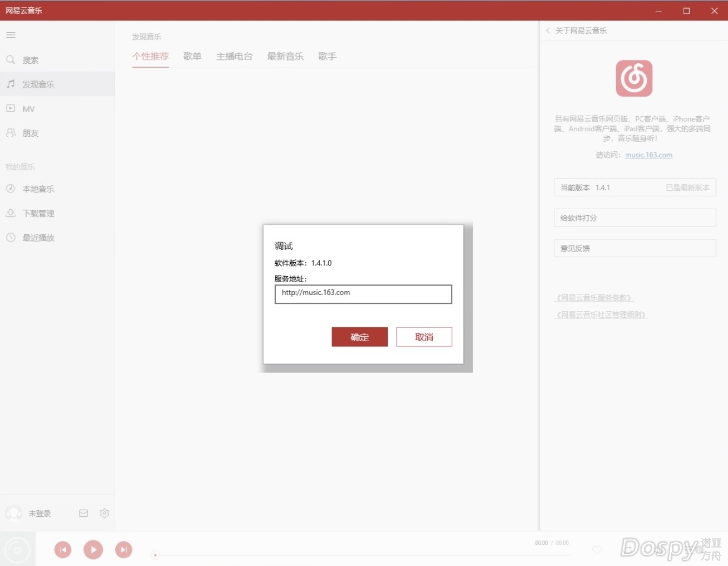Click the 软件版本：1.4.1.0 text
Image resolution: width=728 pixels, height=566 pixels.
[x=303, y=263]
